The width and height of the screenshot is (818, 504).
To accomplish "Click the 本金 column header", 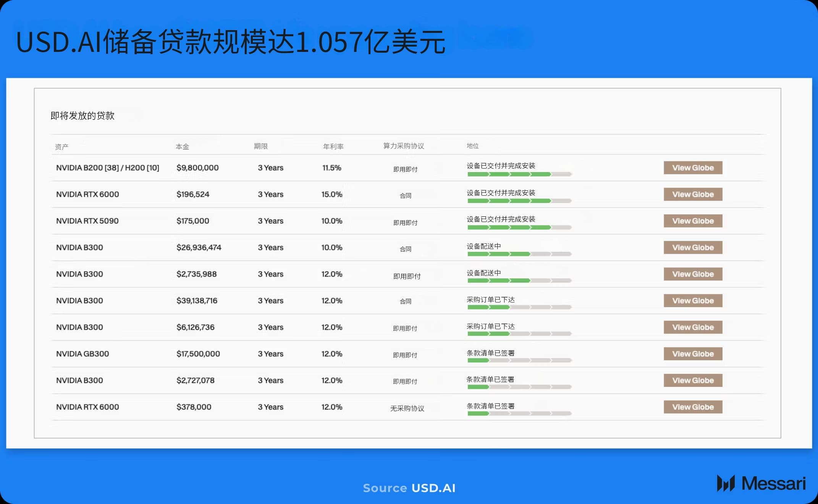I will [182, 147].
